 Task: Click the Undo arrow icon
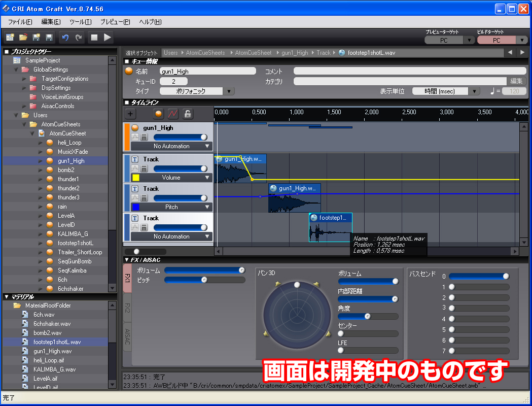(x=65, y=37)
